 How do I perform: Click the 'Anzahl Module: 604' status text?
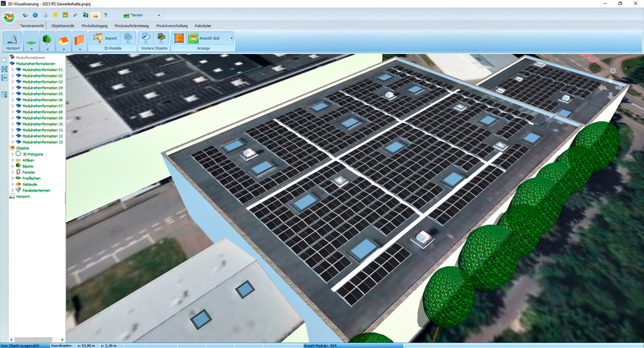pyautogui.click(x=320, y=346)
